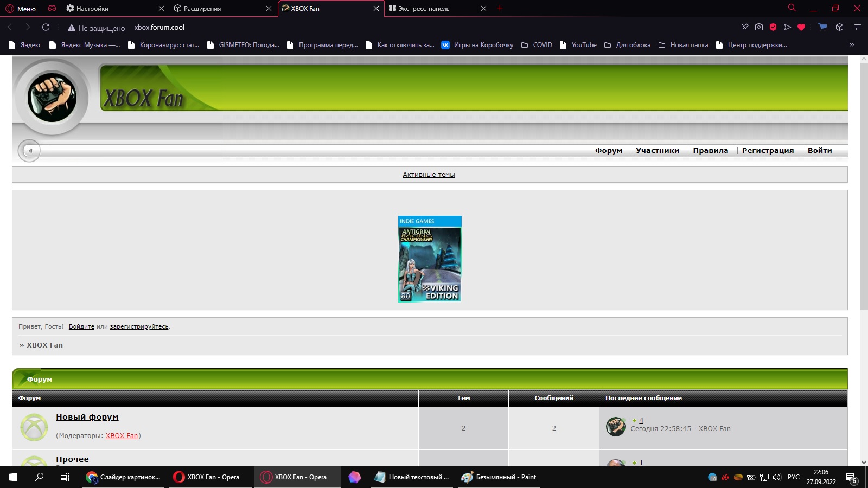
Task: Open a new tab with plus button
Action: point(500,8)
